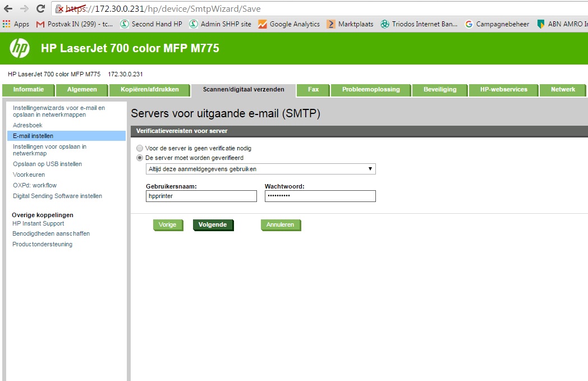Click the 'Servers voor uitgaande e-mail (SMTP)' heading

tap(226, 113)
